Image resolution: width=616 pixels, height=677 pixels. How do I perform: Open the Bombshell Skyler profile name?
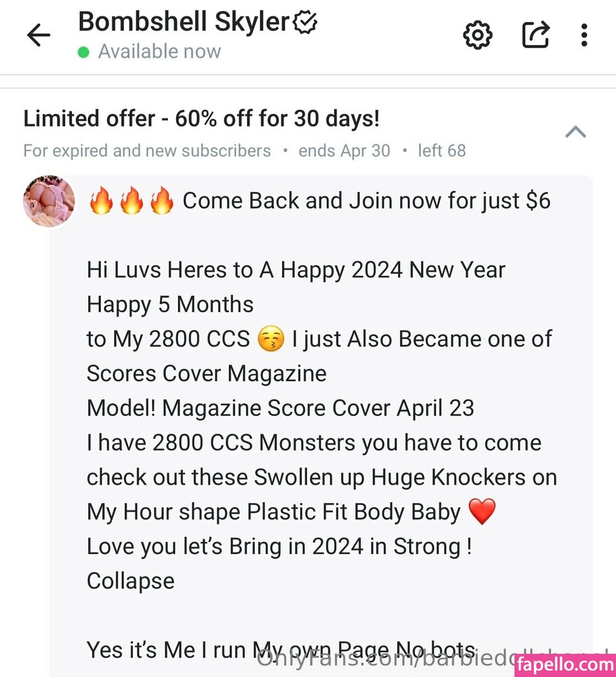[x=183, y=23]
